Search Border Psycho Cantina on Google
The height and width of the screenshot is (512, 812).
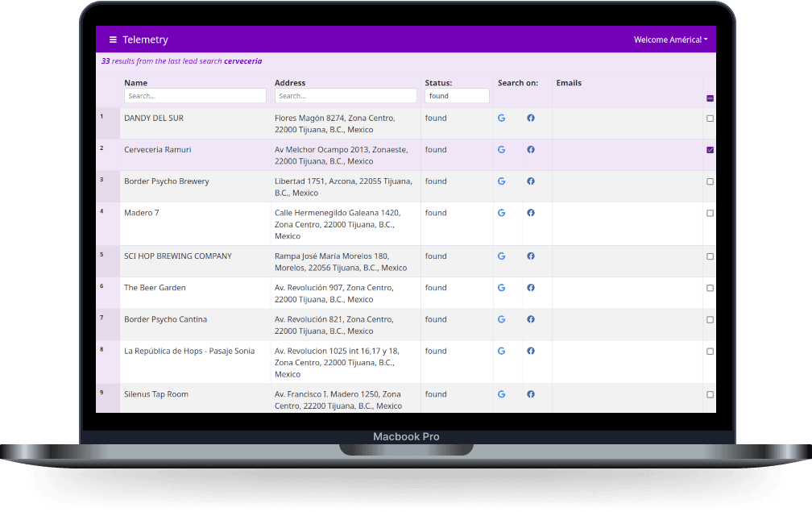tap(501, 319)
